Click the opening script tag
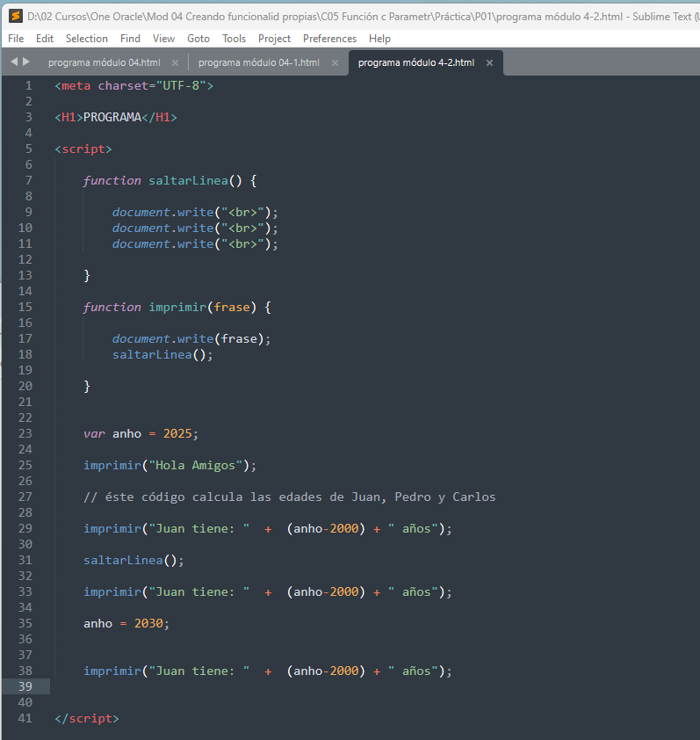This screenshot has height=740, width=700. 83,149
